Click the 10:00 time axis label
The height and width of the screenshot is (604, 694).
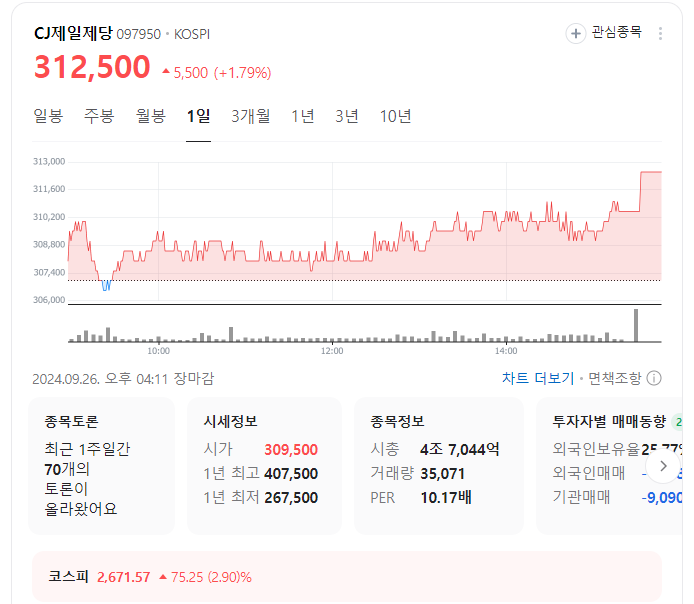158,351
